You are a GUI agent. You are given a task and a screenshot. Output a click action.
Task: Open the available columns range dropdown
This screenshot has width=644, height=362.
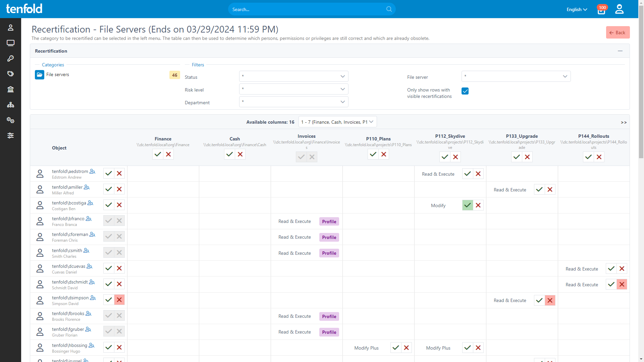click(x=337, y=122)
